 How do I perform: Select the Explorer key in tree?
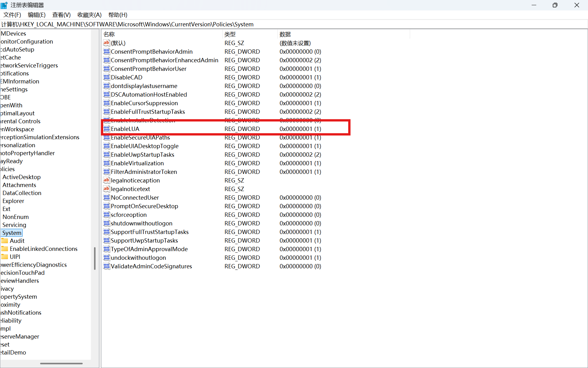13,201
